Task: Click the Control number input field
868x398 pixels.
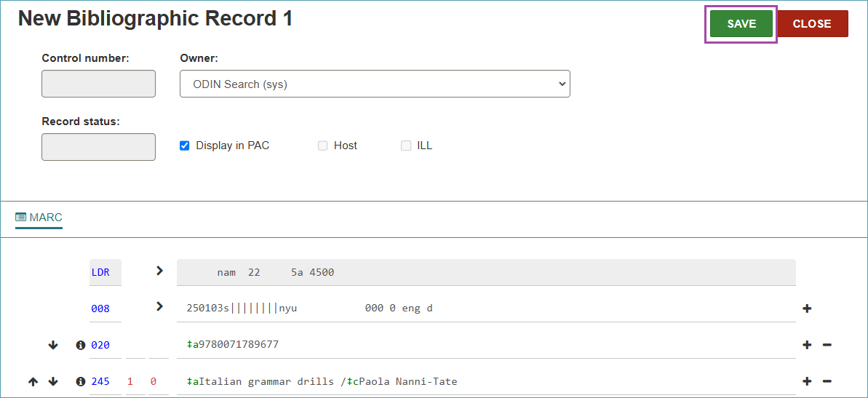Action: [98, 84]
